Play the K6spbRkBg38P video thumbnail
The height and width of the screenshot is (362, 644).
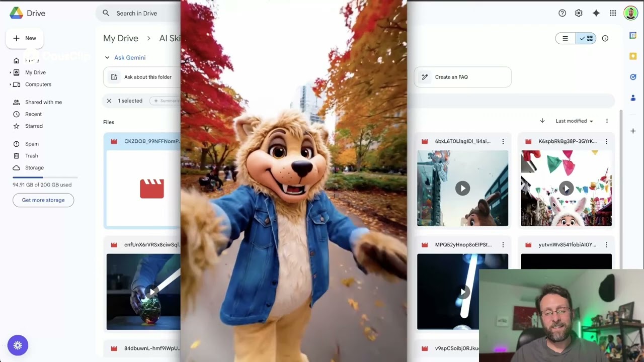(x=566, y=188)
